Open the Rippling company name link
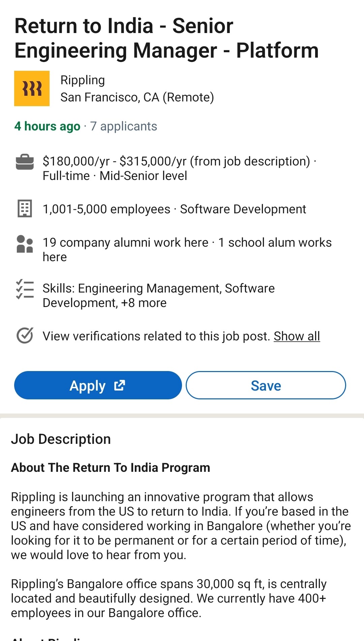This screenshot has width=364, height=641. 83,80
